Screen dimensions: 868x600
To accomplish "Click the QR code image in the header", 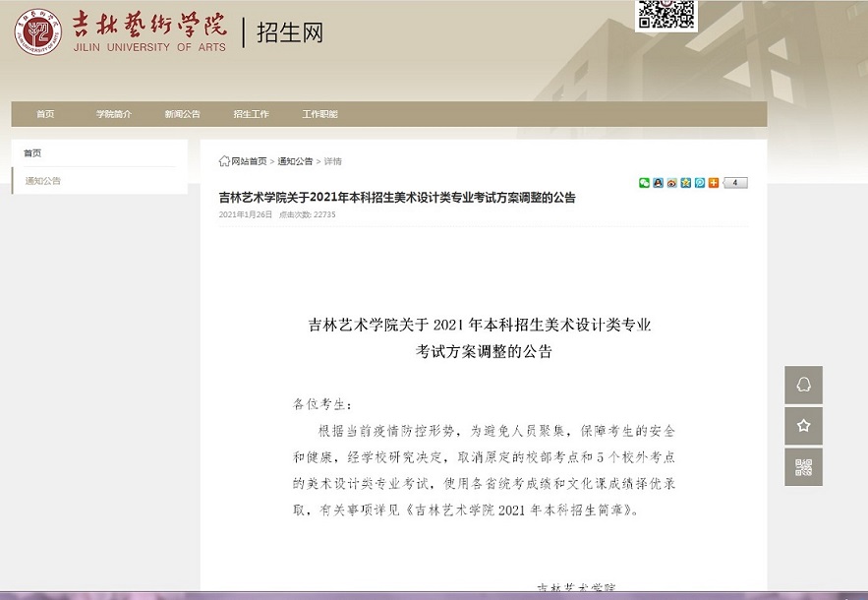I will (x=665, y=15).
